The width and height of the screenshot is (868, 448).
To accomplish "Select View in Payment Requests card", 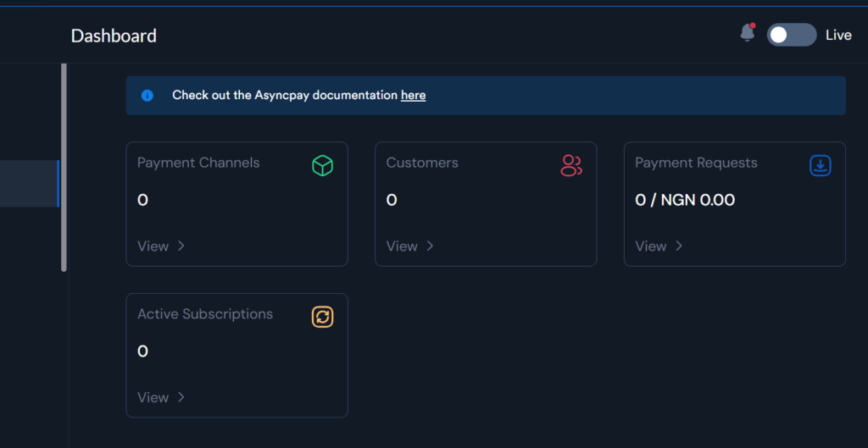I will [x=651, y=246].
